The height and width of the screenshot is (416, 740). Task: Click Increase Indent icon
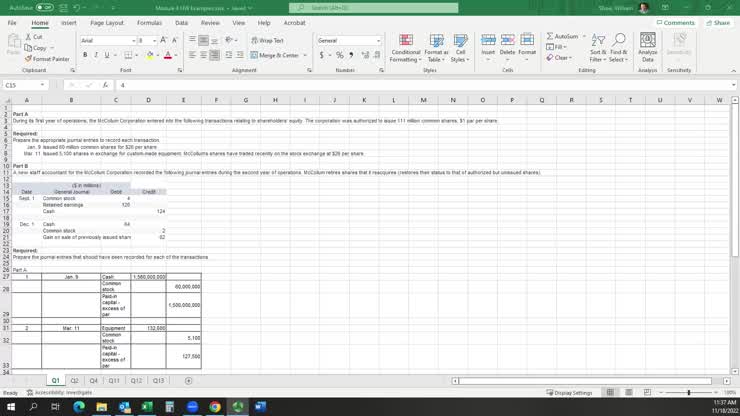click(x=240, y=55)
